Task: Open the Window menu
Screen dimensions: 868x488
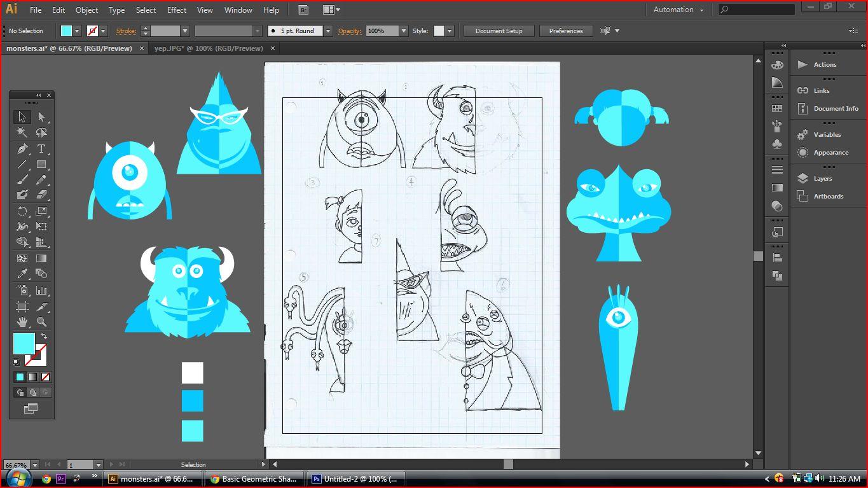Action: pos(238,10)
